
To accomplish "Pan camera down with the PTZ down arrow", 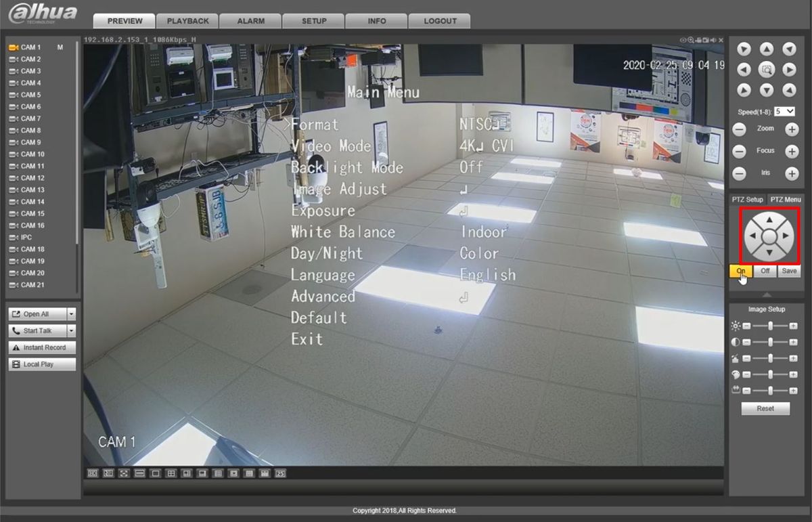I will pyautogui.click(x=766, y=89).
